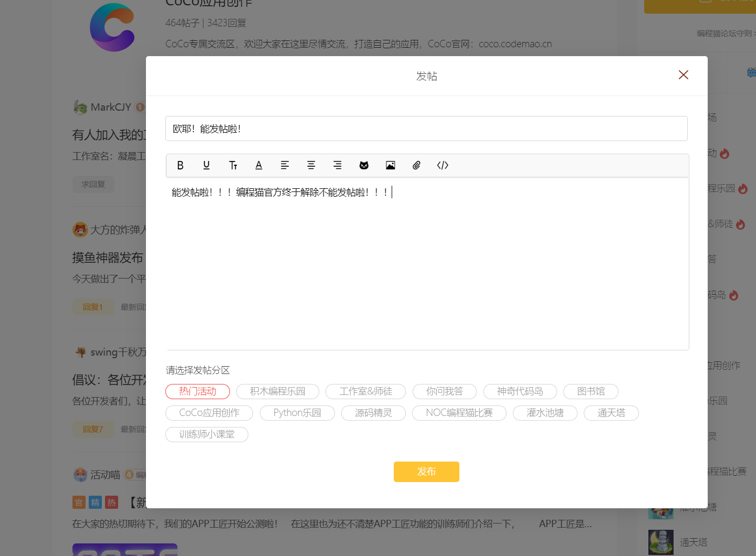
Task: Select the 训练师小课堂 section tag
Action: [x=207, y=434]
